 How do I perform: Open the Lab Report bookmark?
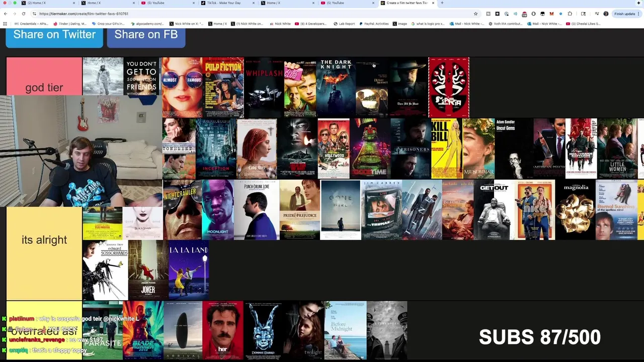coord(344,24)
